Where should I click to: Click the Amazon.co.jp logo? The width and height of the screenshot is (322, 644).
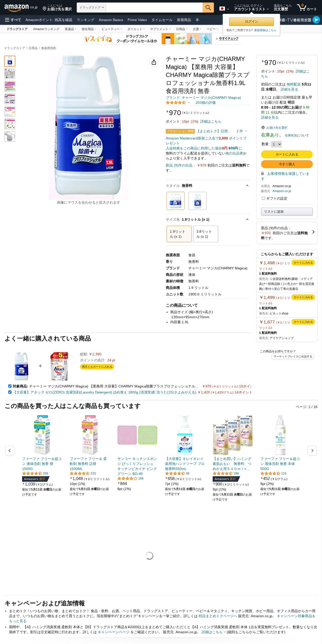(21, 8)
